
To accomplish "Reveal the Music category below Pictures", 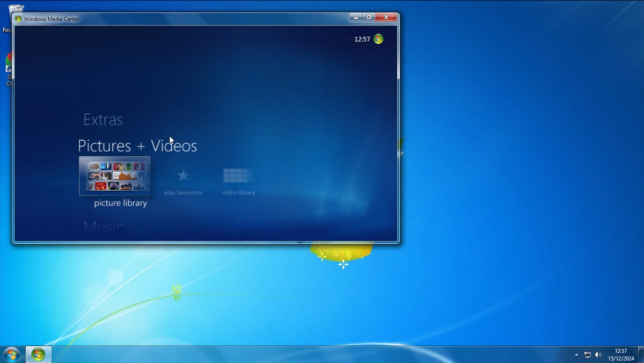I will pos(102,226).
